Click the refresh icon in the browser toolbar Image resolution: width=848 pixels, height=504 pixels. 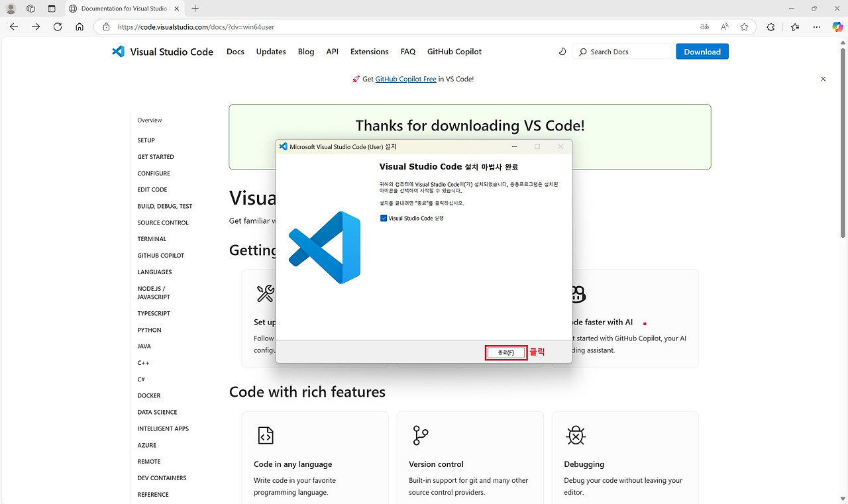coord(57,26)
